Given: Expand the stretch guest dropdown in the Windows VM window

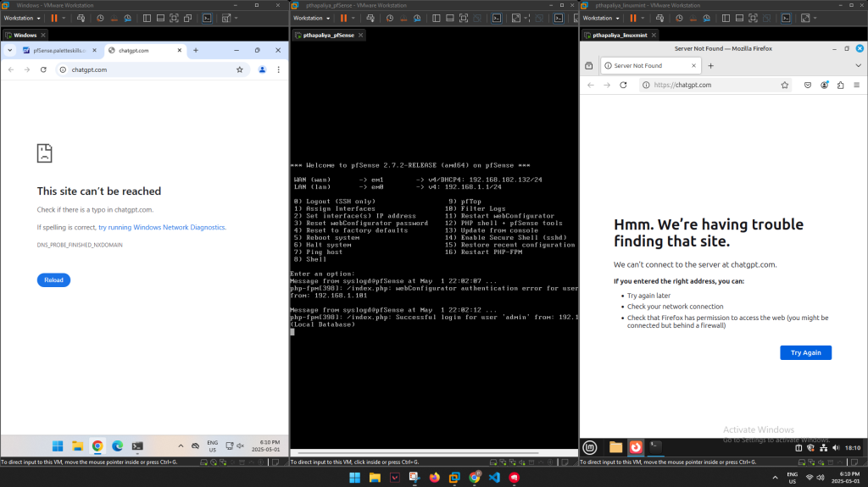Looking at the screenshot, I should [236, 19].
